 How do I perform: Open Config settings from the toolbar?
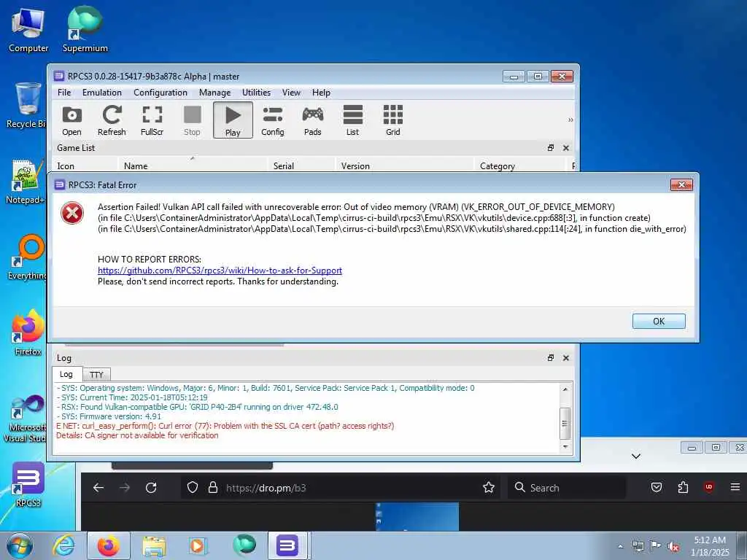(x=273, y=120)
